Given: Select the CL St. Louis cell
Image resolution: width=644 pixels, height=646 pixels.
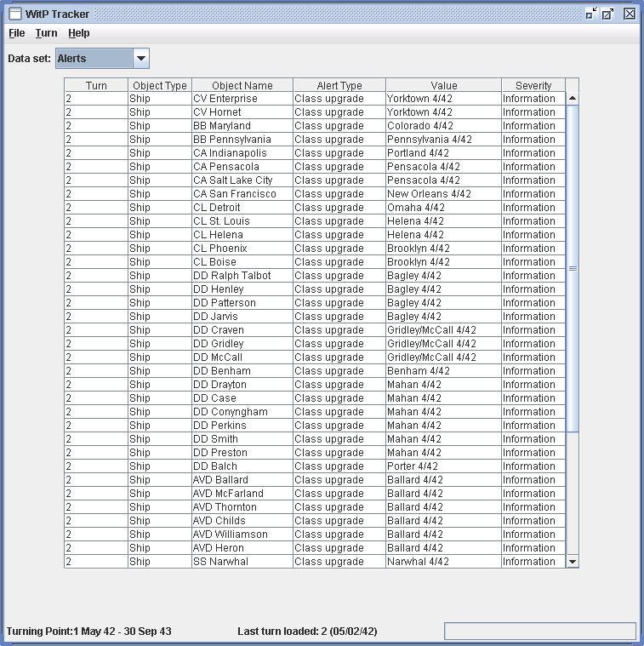Looking at the screenshot, I should pyautogui.click(x=242, y=220).
